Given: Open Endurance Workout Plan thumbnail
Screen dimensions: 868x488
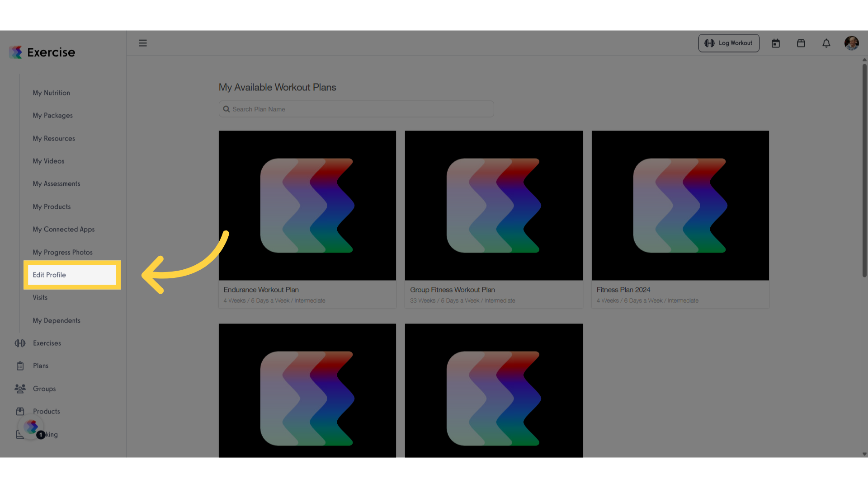Looking at the screenshot, I should pos(307,206).
